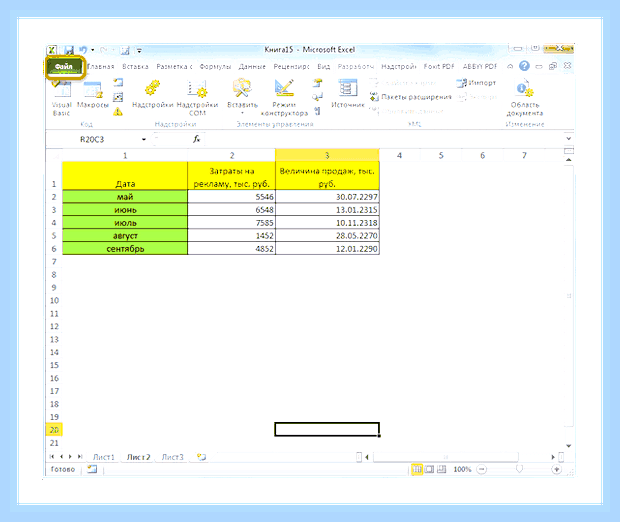Viewport: 620px width, 522px height.
Task: Open Надстройки COM dialog
Action: [x=197, y=98]
